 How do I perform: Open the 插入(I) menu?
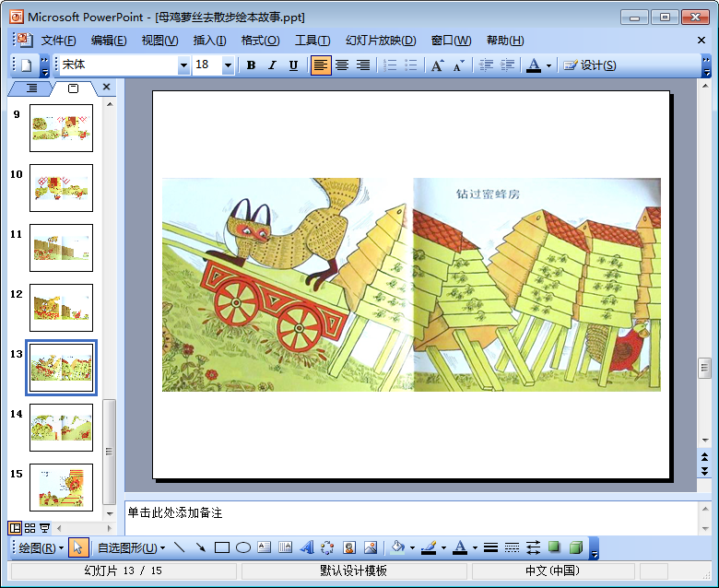[209, 41]
